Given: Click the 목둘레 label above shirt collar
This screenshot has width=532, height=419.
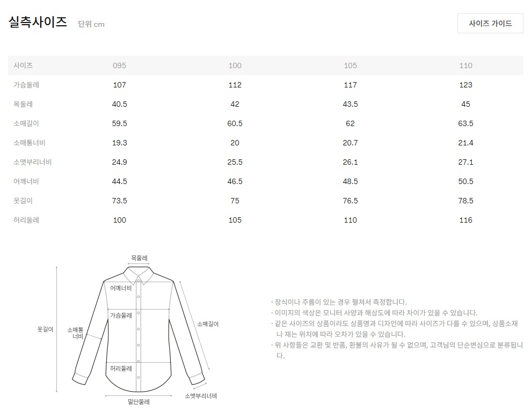Looking at the screenshot, I should [139, 258].
